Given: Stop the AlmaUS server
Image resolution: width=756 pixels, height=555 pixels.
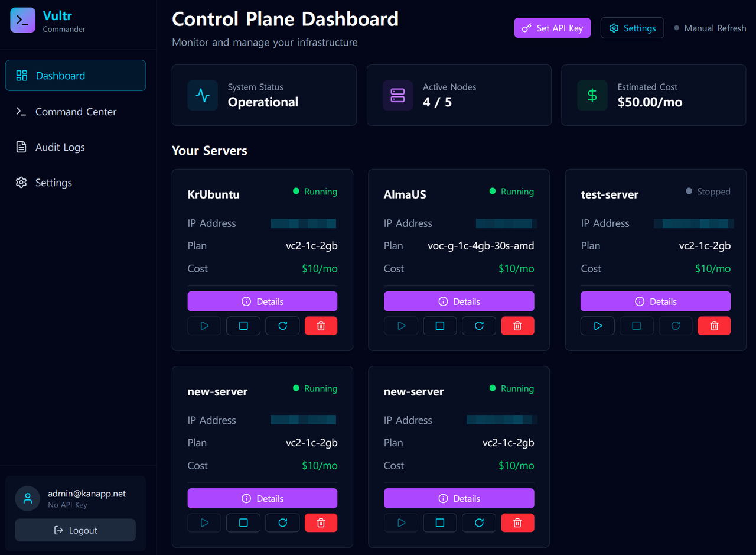Looking at the screenshot, I should point(440,326).
